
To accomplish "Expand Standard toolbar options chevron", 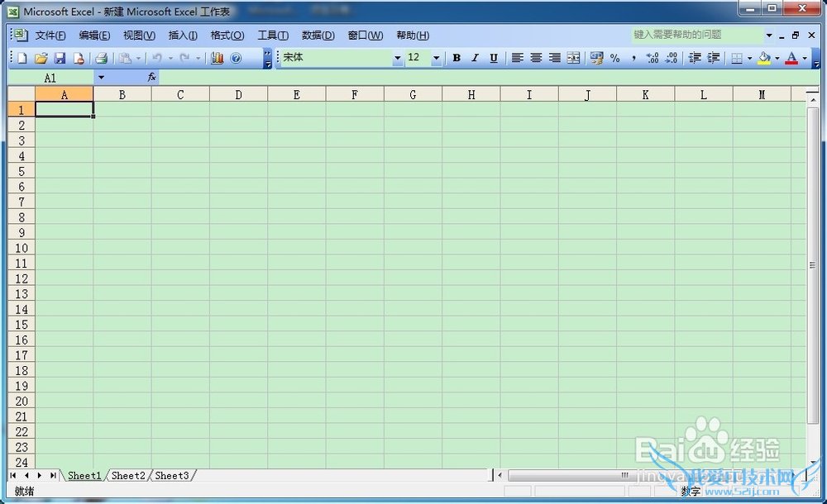I will (x=268, y=58).
